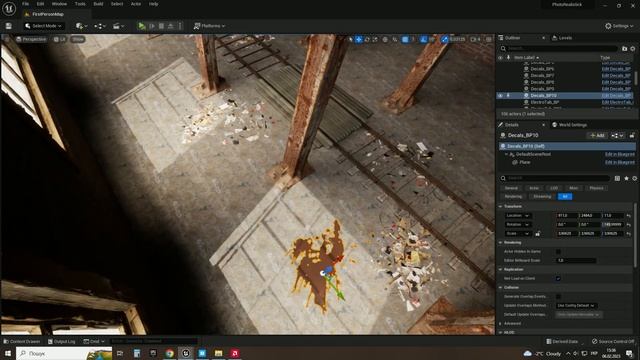Toggle Net Load on Client checkbox
The height and width of the screenshot is (360, 640).
(x=558, y=279)
